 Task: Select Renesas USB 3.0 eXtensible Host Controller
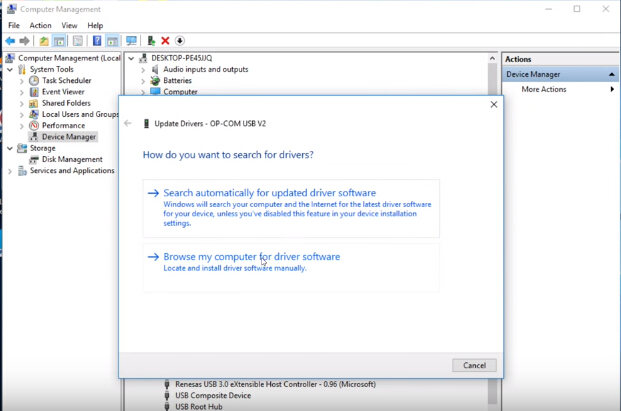pyautogui.click(x=275, y=384)
